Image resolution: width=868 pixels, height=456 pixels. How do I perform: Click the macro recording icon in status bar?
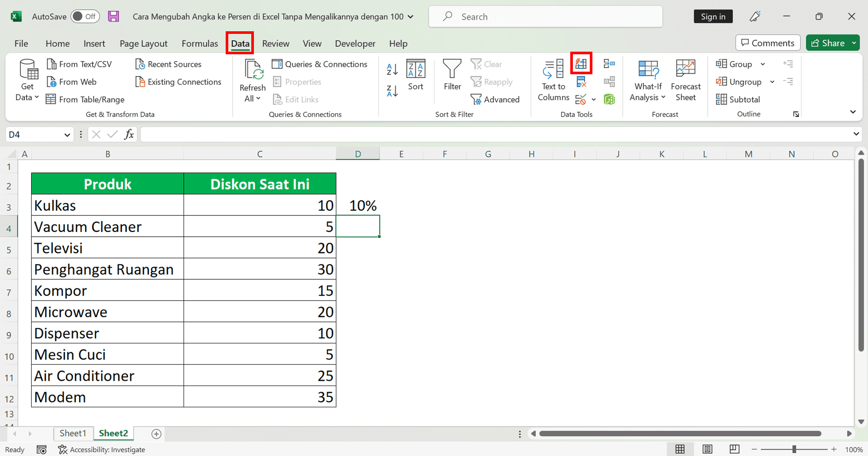tap(42, 450)
